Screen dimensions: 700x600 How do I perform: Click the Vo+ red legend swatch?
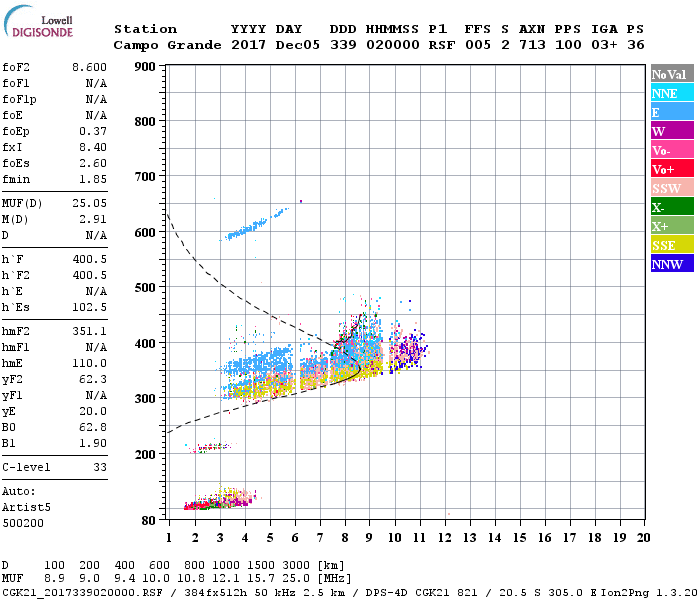coord(672,169)
